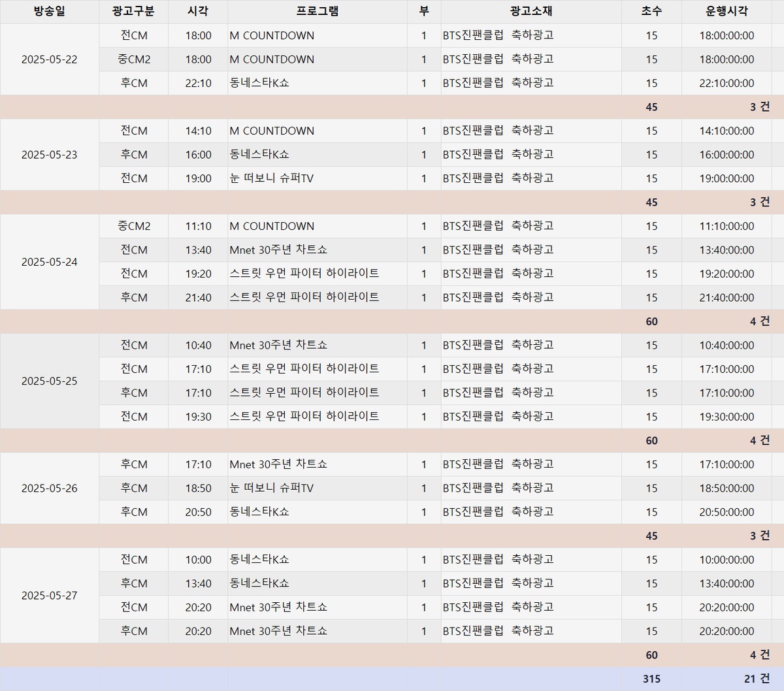Select the 11:10:00:00 run time cell

point(726,226)
